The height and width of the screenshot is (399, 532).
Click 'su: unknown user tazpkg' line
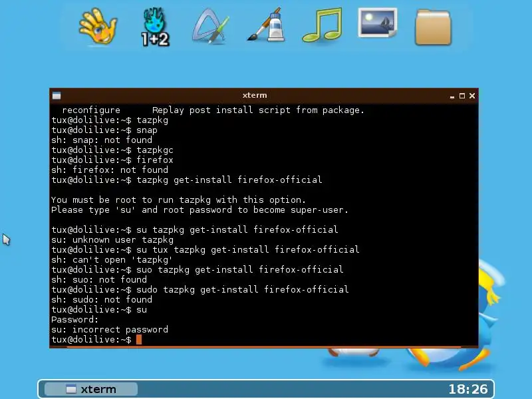(112, 240)
